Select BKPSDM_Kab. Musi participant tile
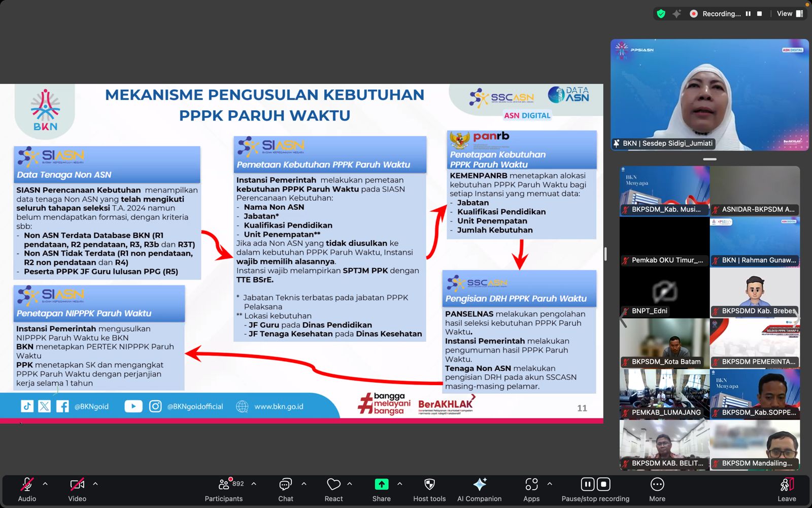The image size is (812, 508). pyautogui.click(x=664, y=191)
